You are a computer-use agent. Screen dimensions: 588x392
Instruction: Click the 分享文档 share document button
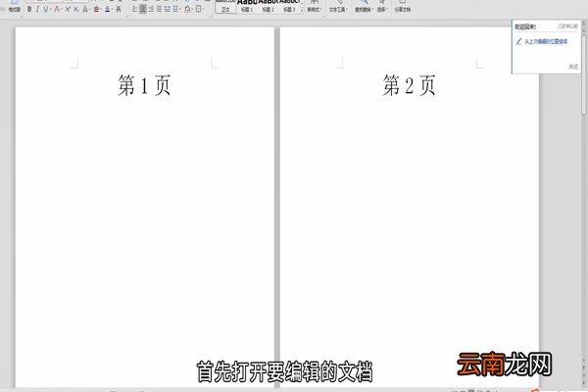[403, 7]
